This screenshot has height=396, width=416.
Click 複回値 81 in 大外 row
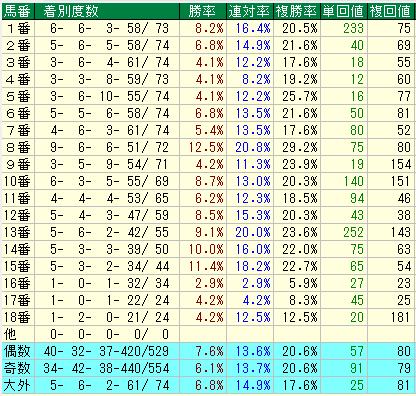pos(404,385)
